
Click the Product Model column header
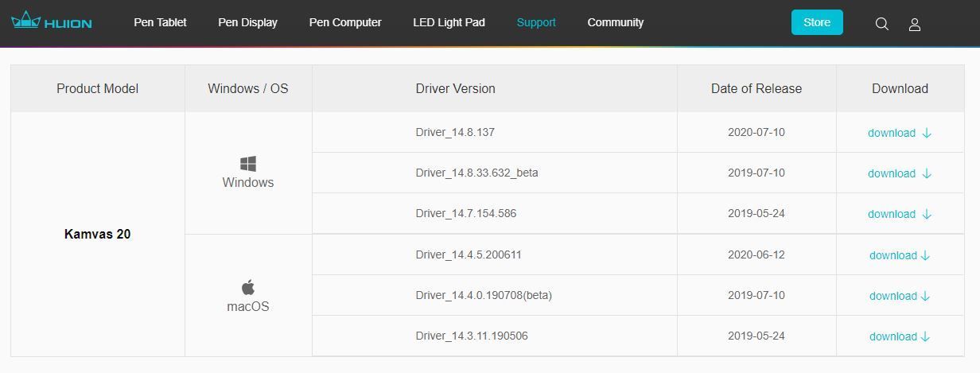(98, 88)
